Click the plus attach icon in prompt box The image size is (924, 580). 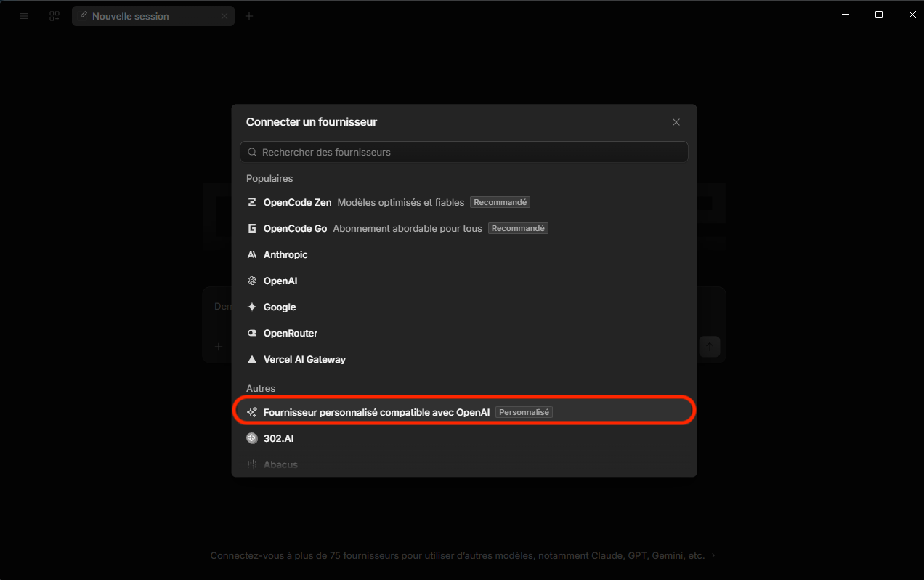coord(219,347)
